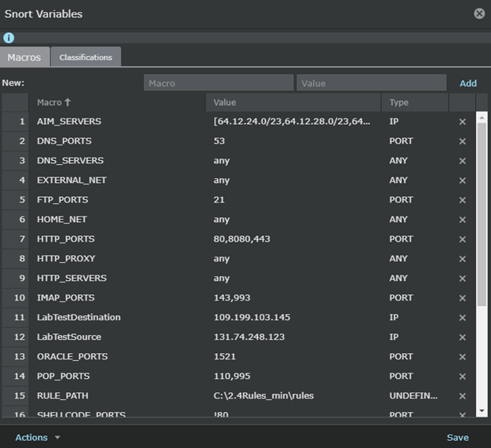Image resolution: width=491 pixels, height=448 pixels.
Task: Click row number 12 cell
Action: point(16,337)
